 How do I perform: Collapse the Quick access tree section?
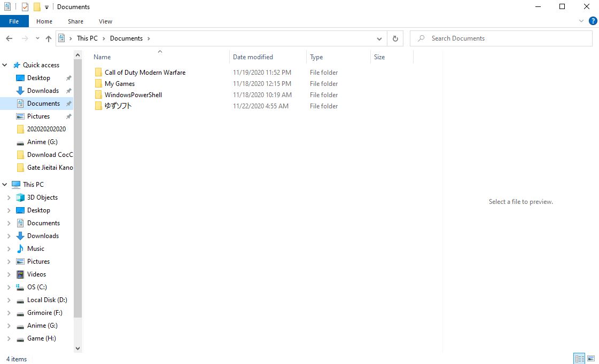click(5, 65)
